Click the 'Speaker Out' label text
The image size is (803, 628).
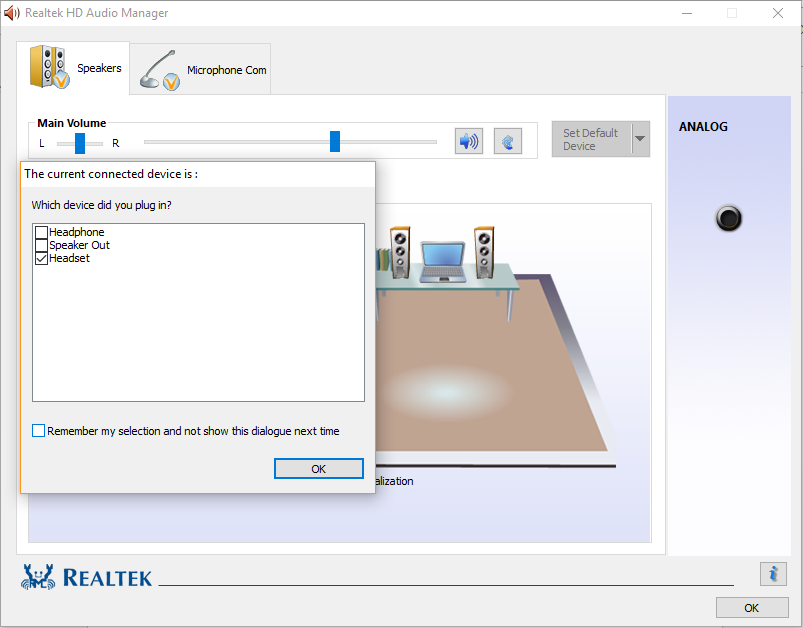pos(79,245)
